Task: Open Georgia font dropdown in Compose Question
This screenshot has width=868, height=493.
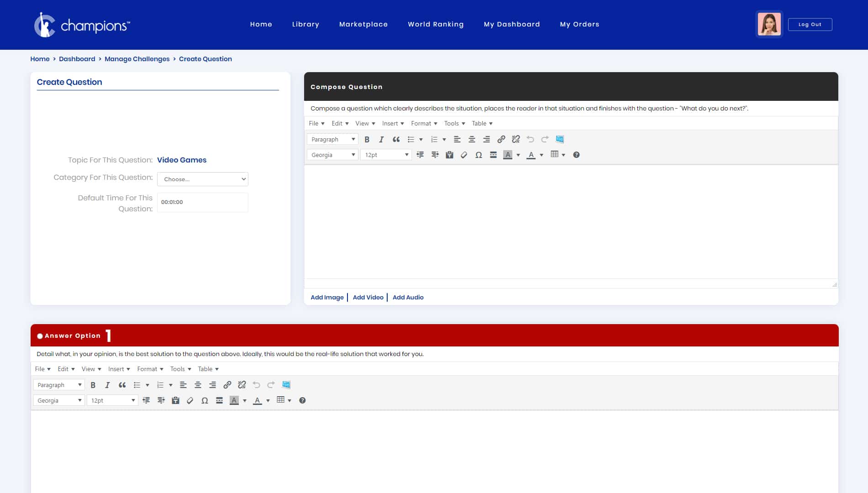Action: (x=332, y=155)
